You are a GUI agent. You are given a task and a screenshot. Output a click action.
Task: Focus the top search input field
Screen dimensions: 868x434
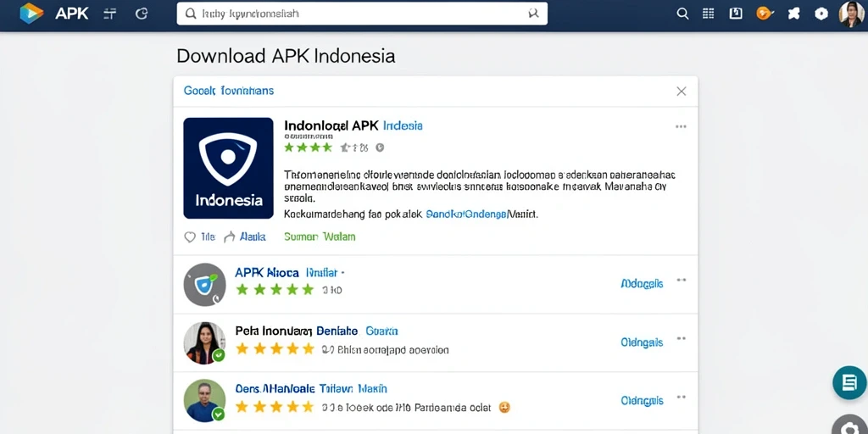[x=362, y=14]
